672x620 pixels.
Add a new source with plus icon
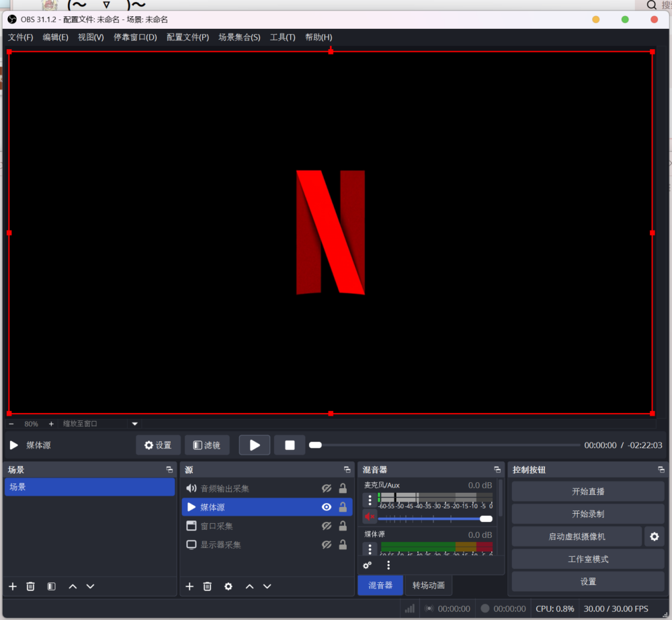click(190, 586)
